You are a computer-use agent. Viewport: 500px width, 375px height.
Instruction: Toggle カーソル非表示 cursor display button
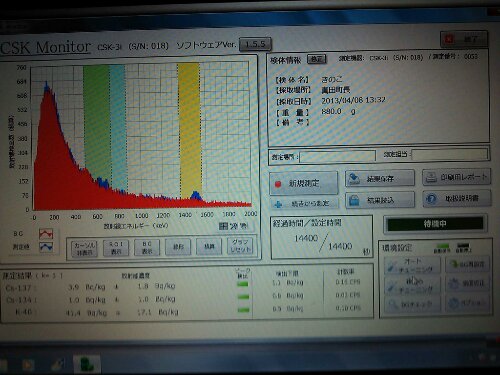[x=84, y=248]
